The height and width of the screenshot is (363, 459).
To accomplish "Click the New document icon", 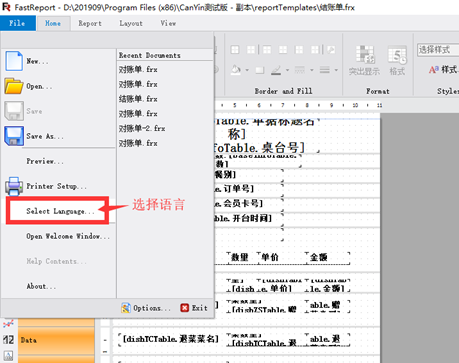I will [x=14, y=61].
